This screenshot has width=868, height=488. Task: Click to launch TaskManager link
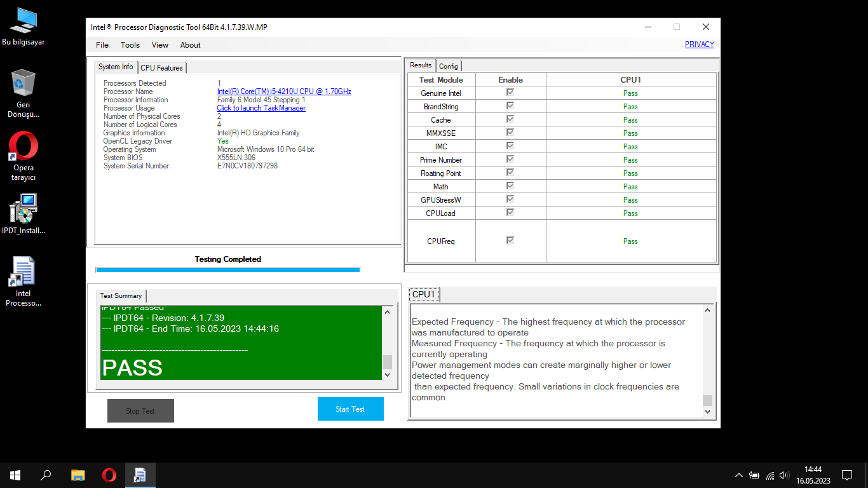(261, 108)
